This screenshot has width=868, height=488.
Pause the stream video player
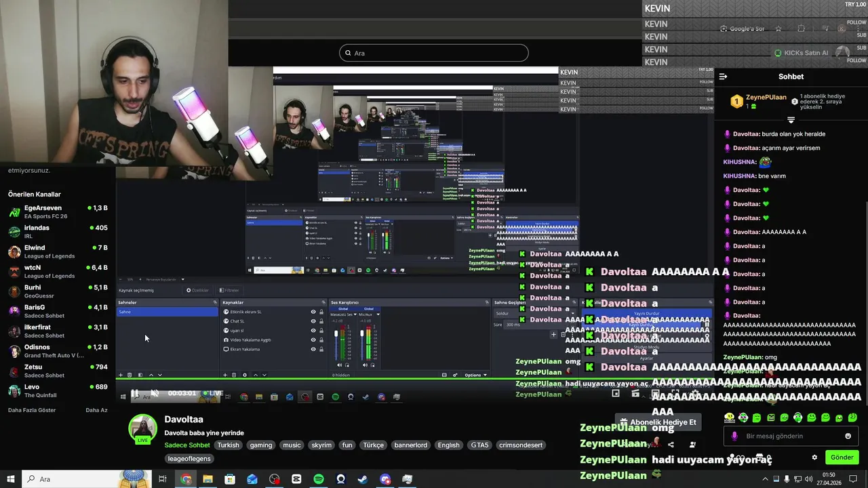point(134,393)
